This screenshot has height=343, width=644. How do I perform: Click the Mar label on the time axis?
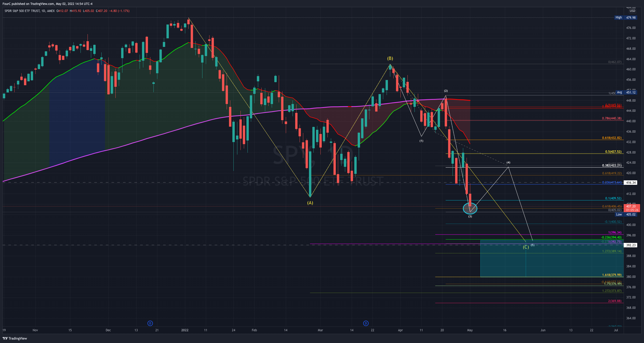(x=320, y=330)
